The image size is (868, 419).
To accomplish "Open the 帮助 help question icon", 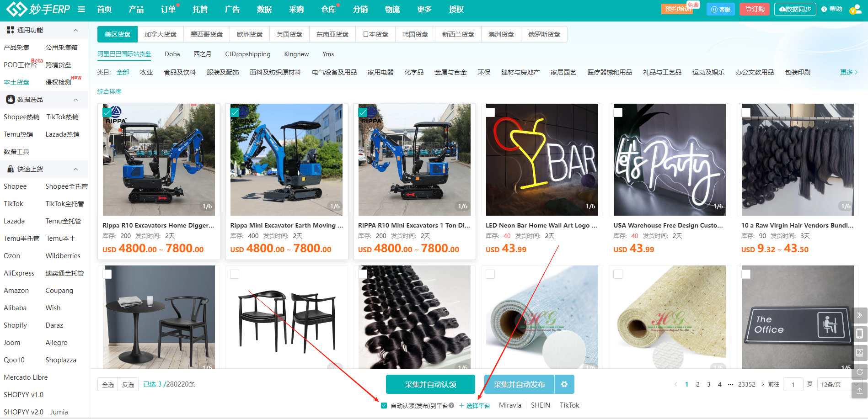I will (x=824, y=9).
